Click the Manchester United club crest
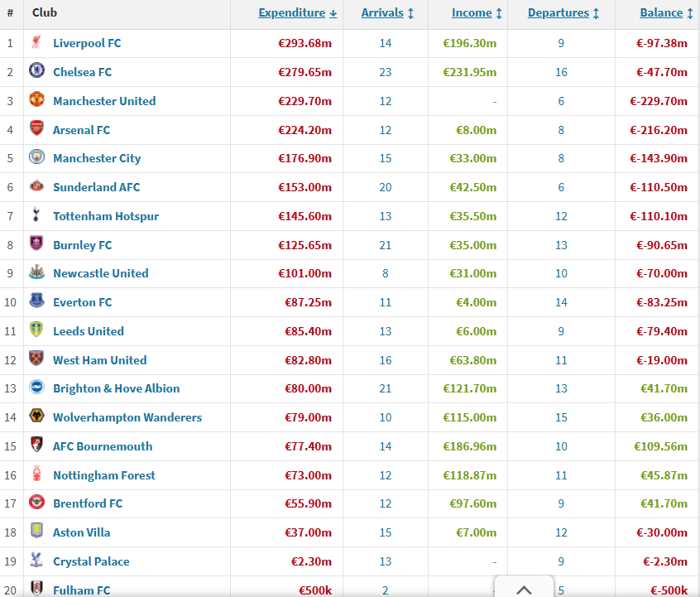 (x=36, y=99)
